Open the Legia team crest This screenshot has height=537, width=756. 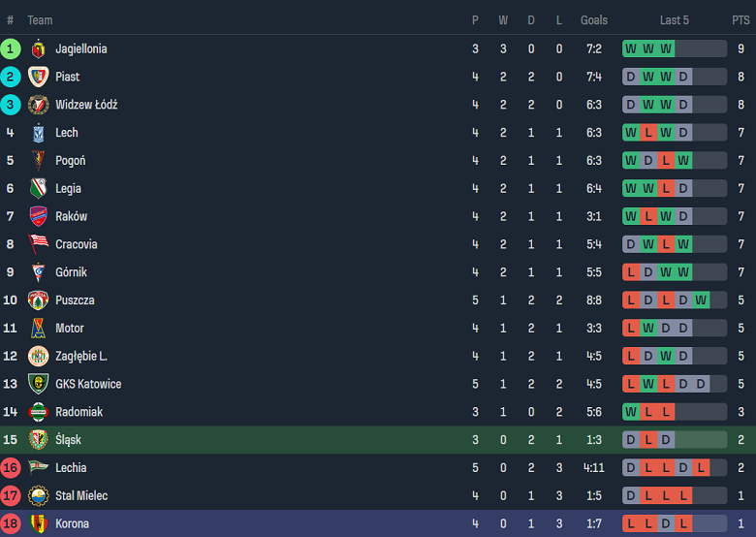point(38,189)
